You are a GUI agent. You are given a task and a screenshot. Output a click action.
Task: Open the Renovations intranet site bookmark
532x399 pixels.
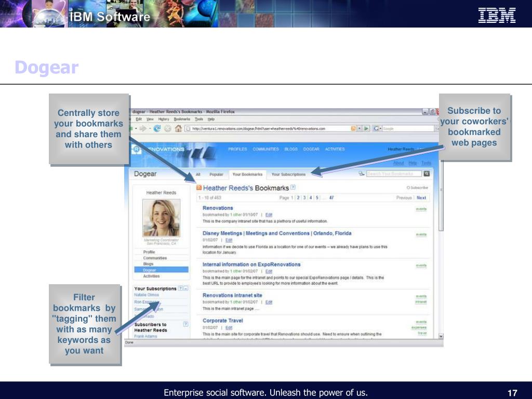tap(232, 295)
